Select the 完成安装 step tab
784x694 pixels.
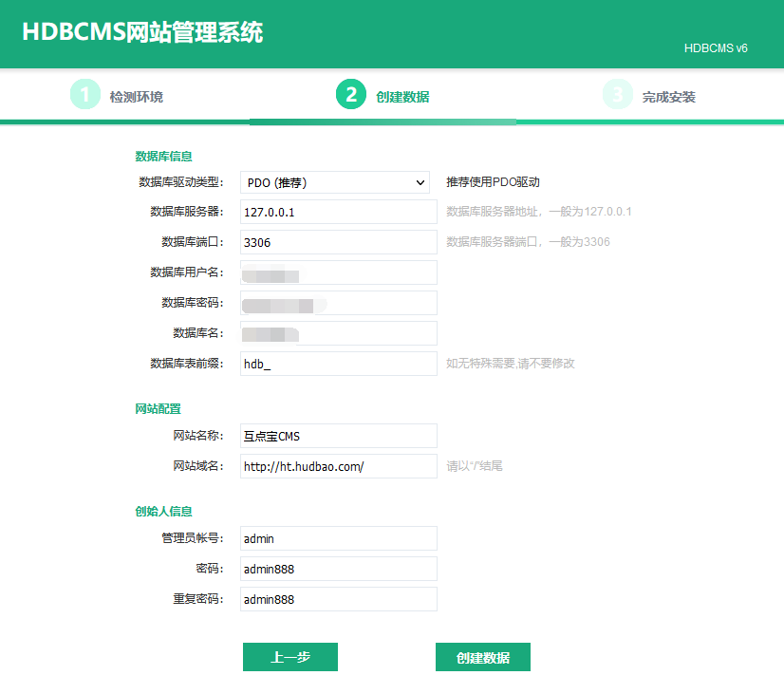pyautogui.click(x=668, y=97)
